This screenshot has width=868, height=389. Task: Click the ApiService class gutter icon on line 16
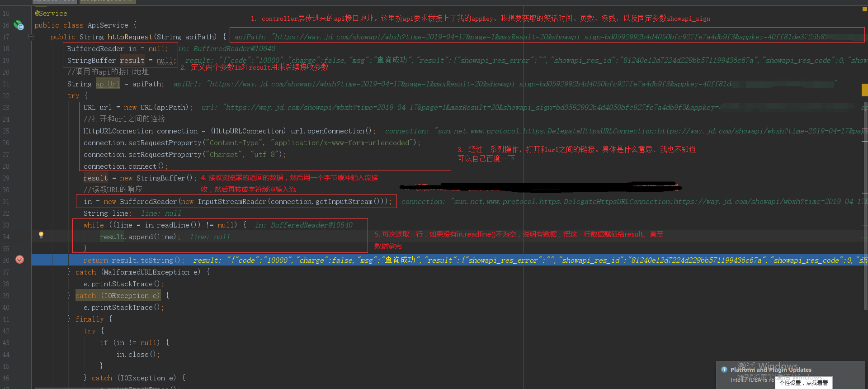19,25
